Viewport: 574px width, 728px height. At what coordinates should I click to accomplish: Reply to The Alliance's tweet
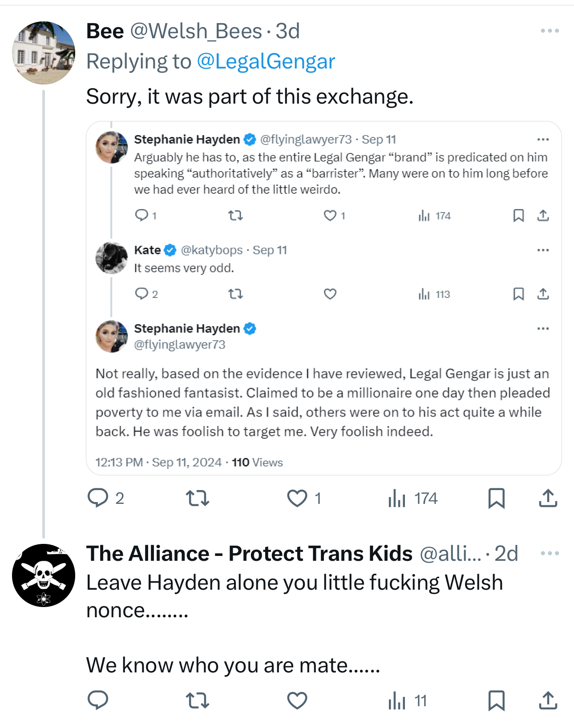(x=98, y=700)
